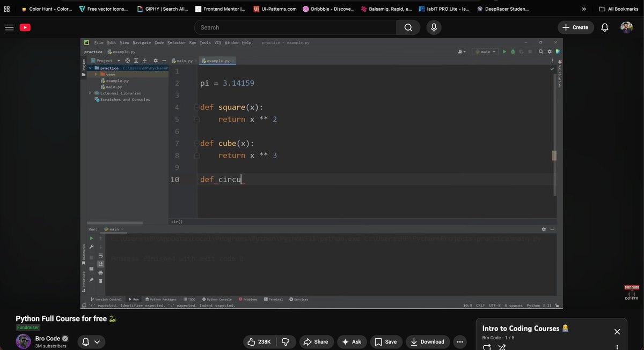Start voice search with the microphone
The image size is (644, 350).
tap(434, 27)
